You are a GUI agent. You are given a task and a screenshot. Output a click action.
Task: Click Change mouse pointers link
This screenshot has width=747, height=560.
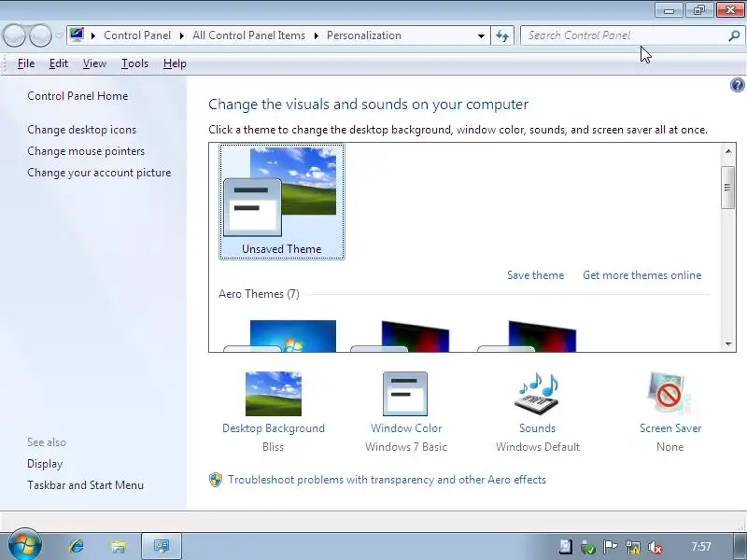coord(86,151)
